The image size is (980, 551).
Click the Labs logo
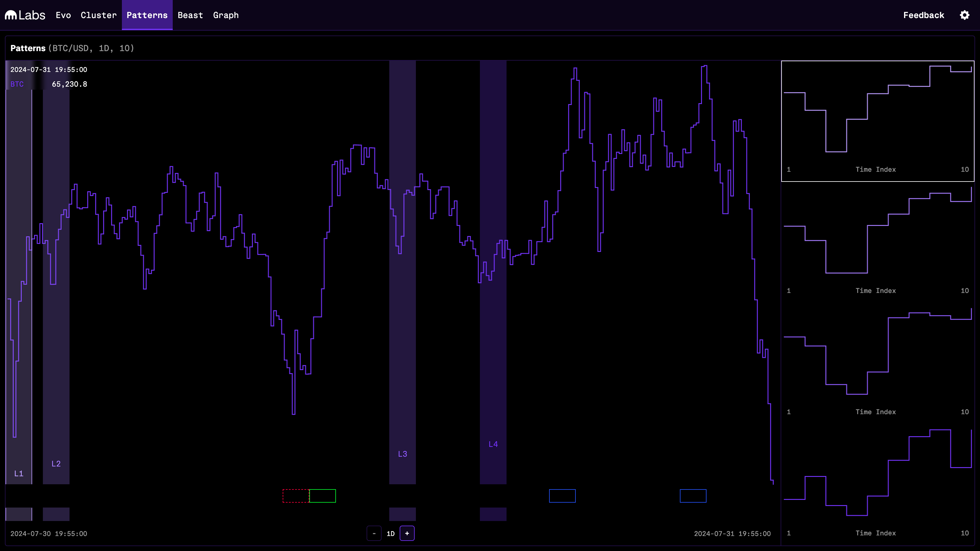click(x=25, y=15)
